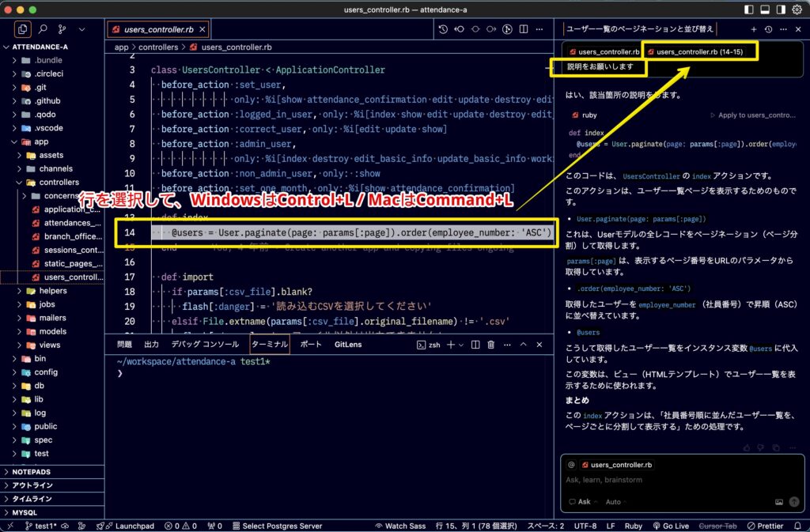The width and height of the screenshot is (810, 532).
Task: Switch to the GitLens panel tab
Action: tap(347, 345)
